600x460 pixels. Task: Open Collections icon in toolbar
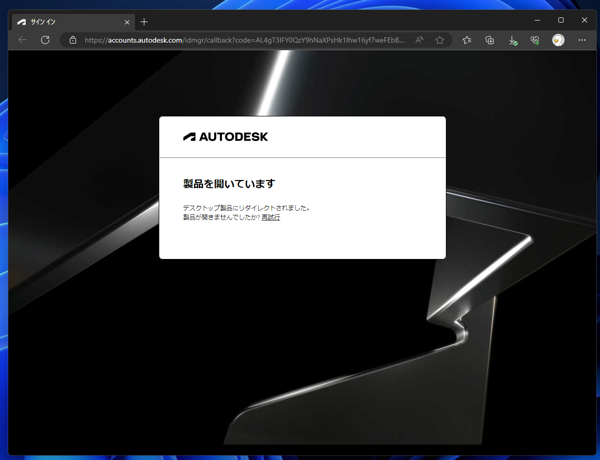point(489,40)
